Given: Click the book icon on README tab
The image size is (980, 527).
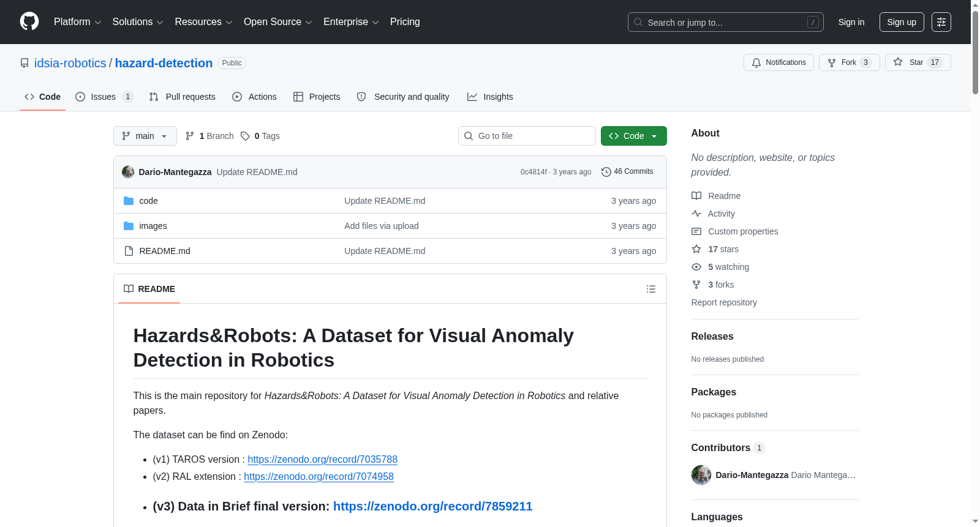Looking at the screenshot, I should point(129,289).
